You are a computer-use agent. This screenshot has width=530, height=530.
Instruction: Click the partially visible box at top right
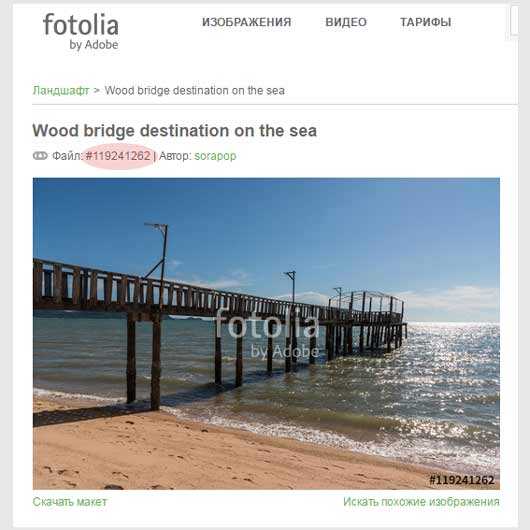[514, 21]
